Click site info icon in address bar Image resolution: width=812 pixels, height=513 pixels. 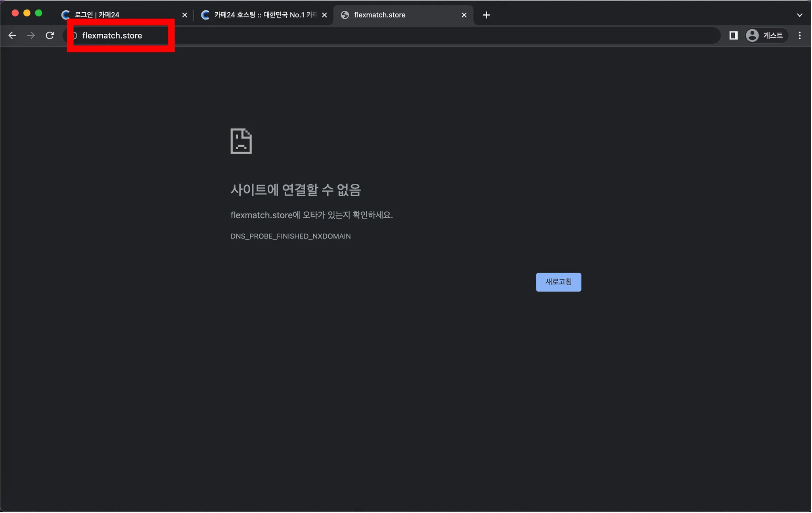74,36
